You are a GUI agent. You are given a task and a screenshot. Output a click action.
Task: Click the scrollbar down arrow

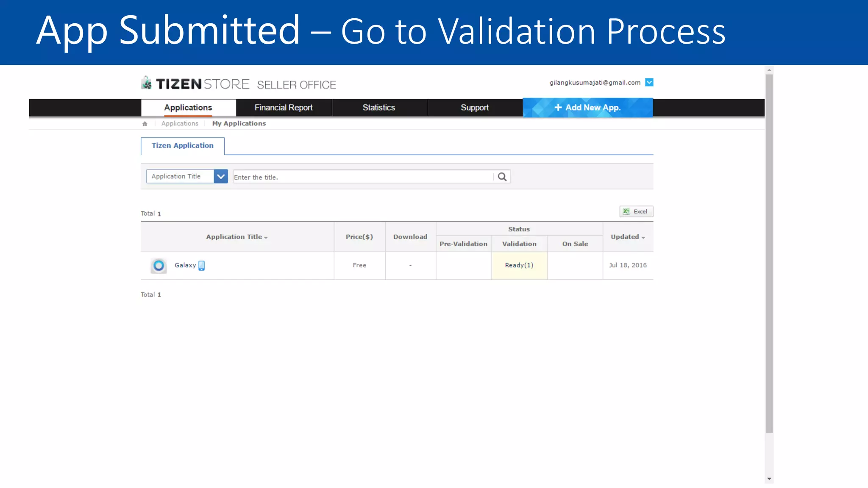(x=769, y=479)
